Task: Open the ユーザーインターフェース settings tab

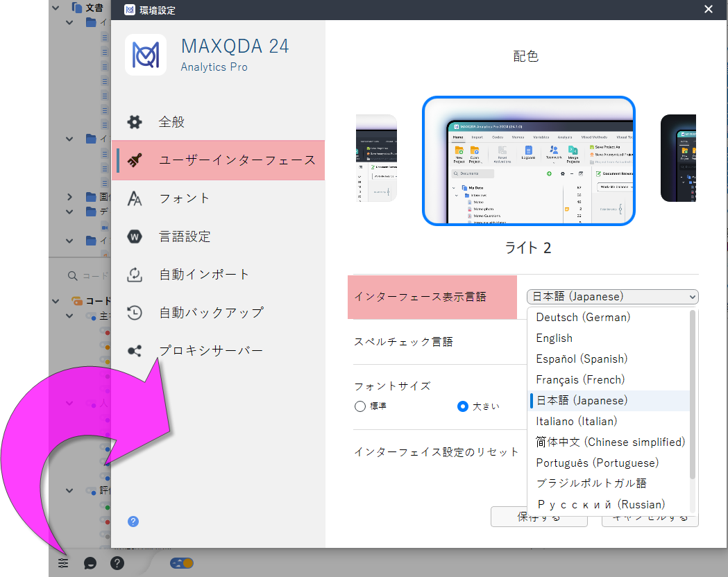Action: (218, 160)
